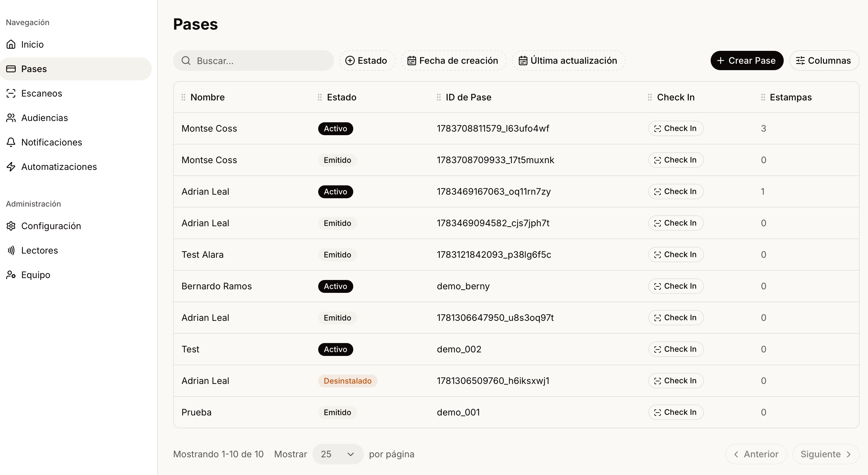Click the left chevron in Anterior
This screenshot has width=868, height=475.
click(737, 454)
